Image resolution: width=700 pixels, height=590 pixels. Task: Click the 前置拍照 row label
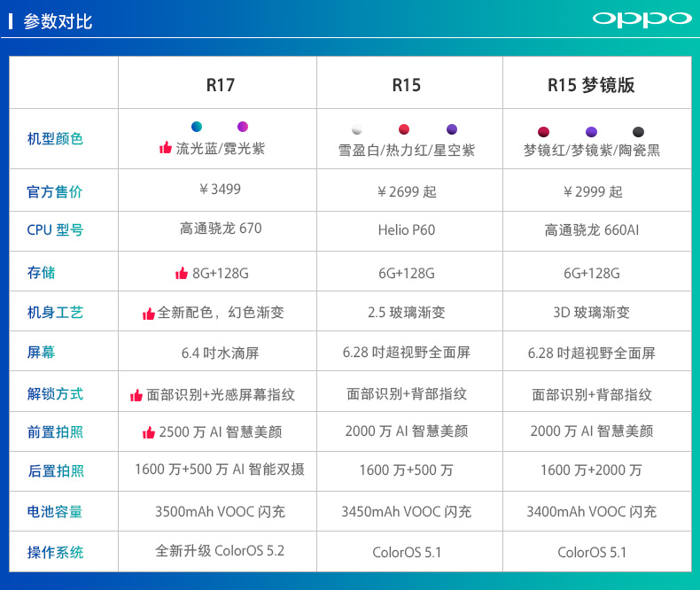click(x=55, y=432)
